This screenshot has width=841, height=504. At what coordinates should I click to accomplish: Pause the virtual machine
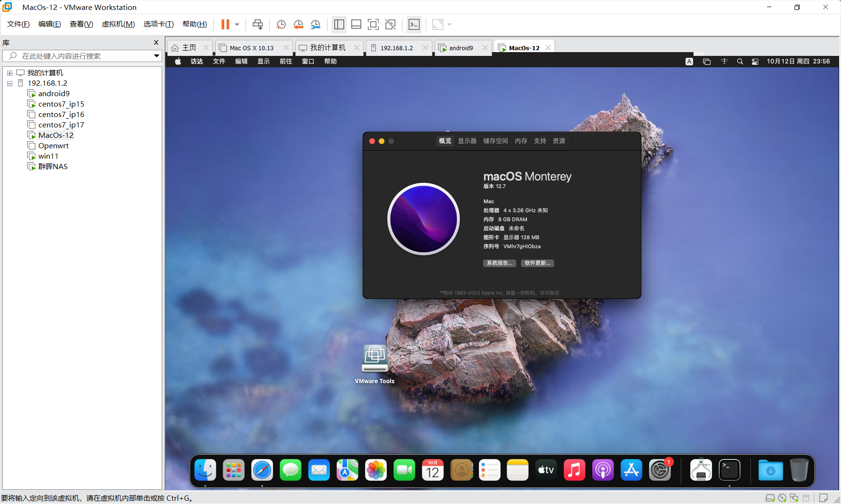point(226,24)
